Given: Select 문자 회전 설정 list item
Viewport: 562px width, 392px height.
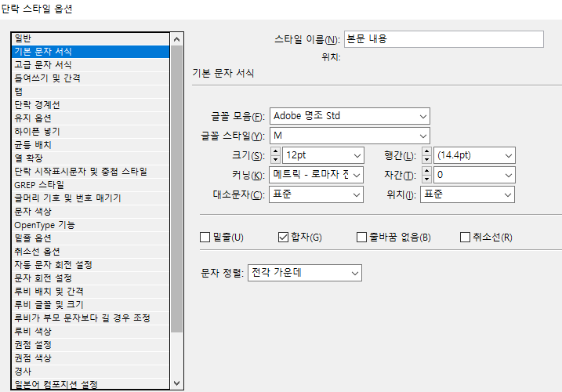Looking at the screenshot, I should point(90,278).
